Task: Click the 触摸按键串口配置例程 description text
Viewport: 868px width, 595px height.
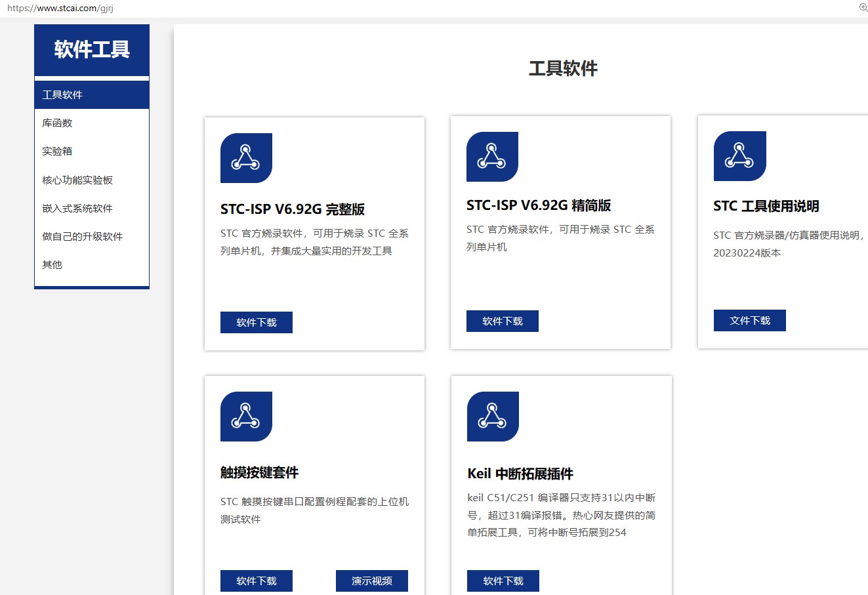Action: (315, 510)
